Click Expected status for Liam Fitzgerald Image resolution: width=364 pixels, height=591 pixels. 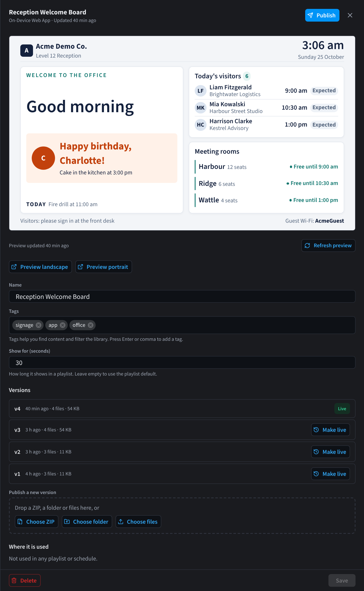324,91
